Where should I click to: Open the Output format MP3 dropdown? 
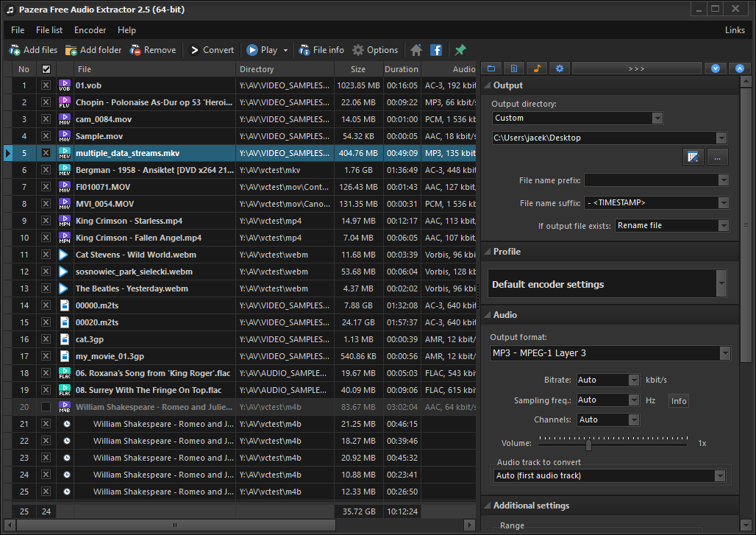[725, 353]
